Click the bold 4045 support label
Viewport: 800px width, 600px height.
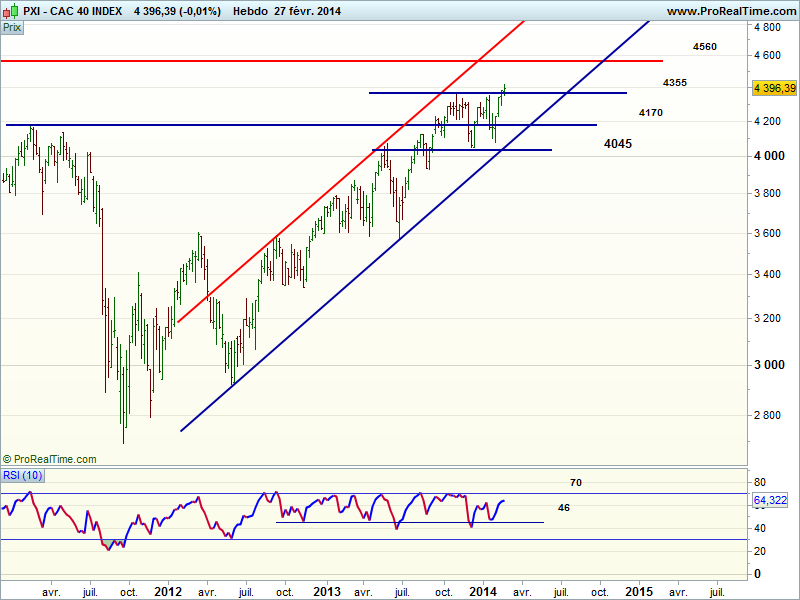click(617, 144)
